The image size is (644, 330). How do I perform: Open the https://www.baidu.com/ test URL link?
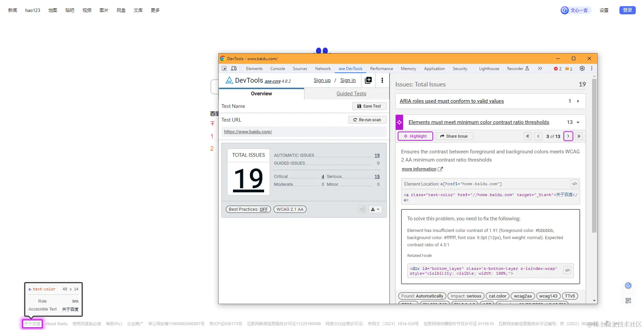(x=248, y=132)
